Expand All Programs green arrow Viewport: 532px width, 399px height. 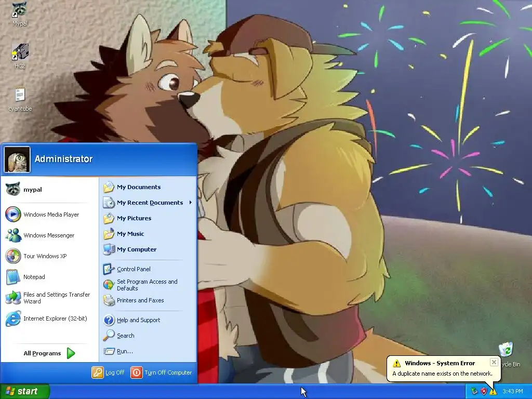point(71,353)
